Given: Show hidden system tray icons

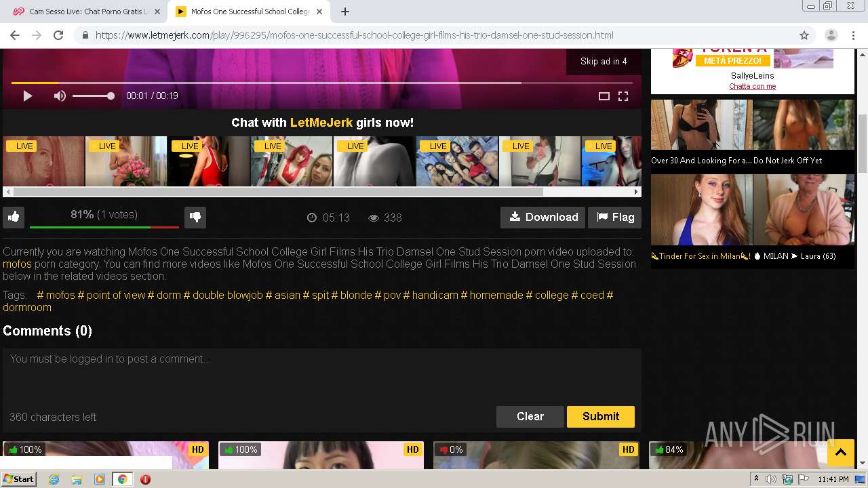Looking at the screenshot, I should [x=757, y=479].
